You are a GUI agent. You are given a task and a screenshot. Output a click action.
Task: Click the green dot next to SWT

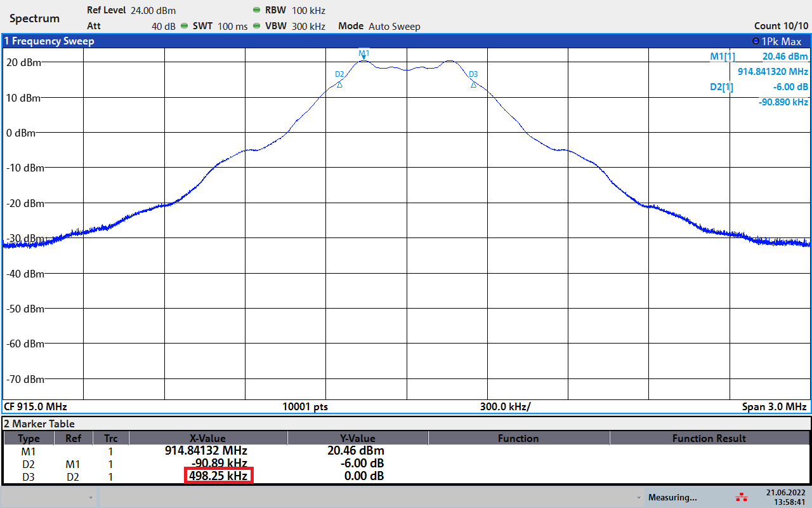(x=184, y=26)
